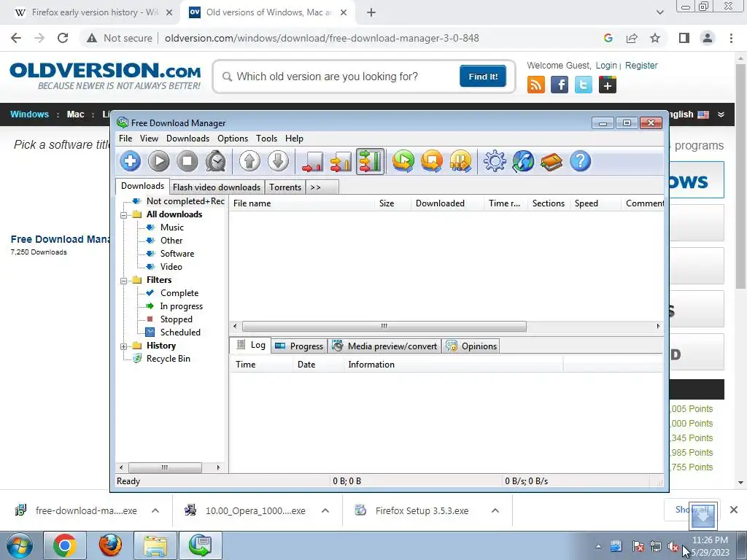Viewport: 747px width, 560px height.
Task: Open the Windows Start menu
Action: (x=19, y=545)
